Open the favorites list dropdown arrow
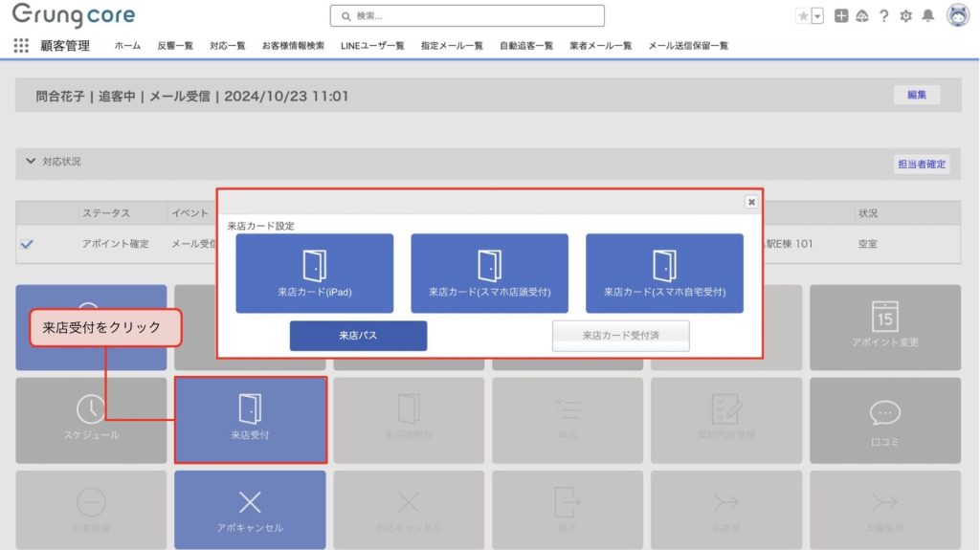The height and width of the screenshot is (550, 980). (817, 16)
